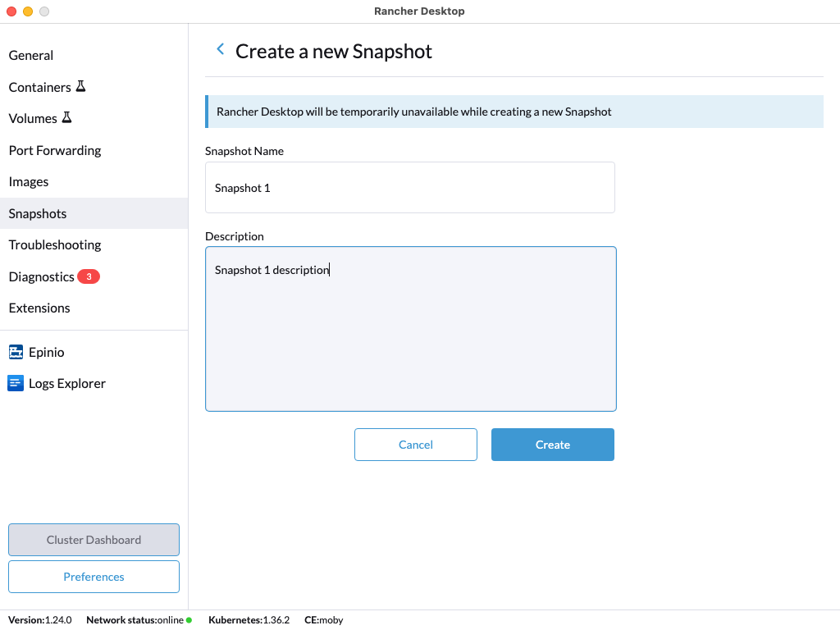
Task: Click the red Diagnostics badge showing 3
Action: pos(89,276)
